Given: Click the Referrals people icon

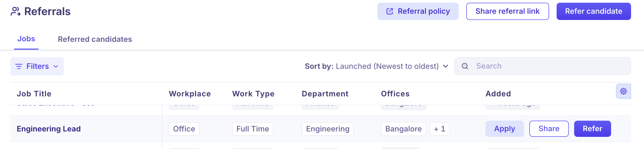Looking at the screenshot, I should pyautogui.click(x=15, y=11).
